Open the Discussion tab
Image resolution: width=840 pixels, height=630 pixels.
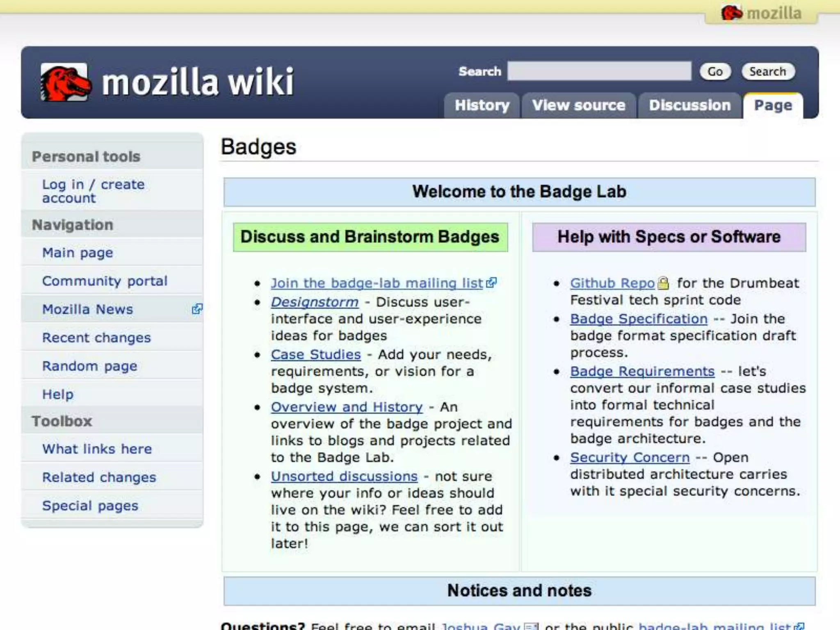689,105
